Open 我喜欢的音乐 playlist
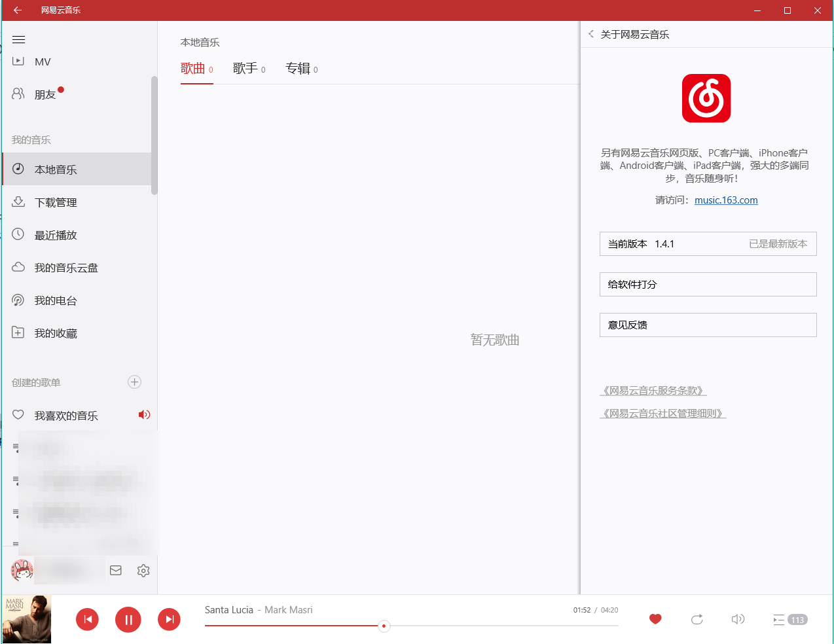834x644 pixels. (x=76, y=416)
